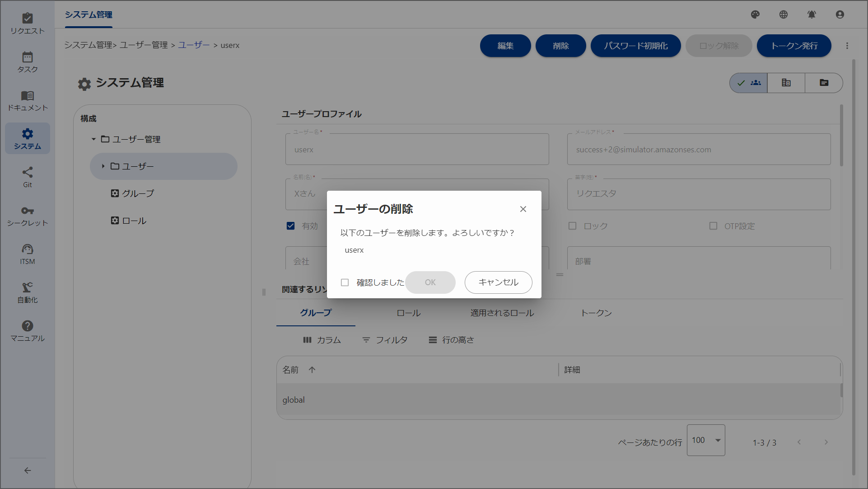Expand the ユーザー tree node

[103, 166]
